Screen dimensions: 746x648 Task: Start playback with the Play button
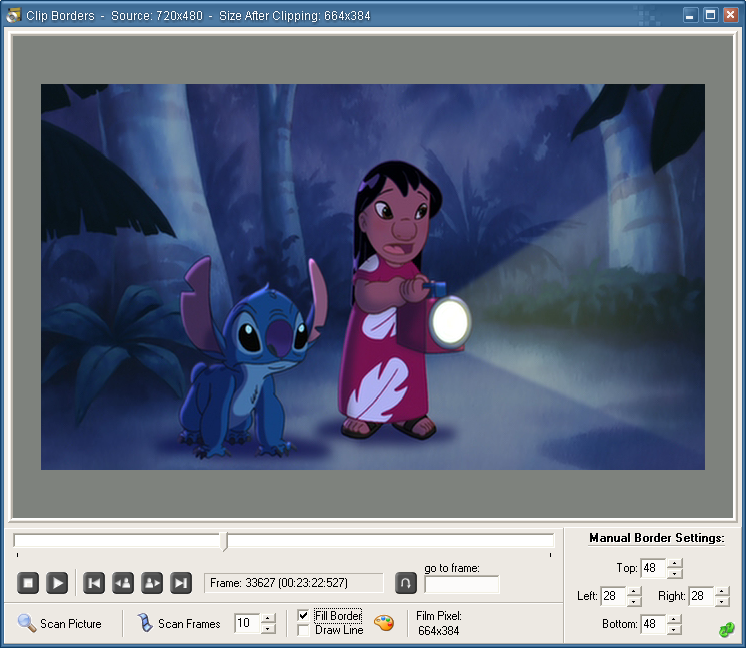pyautogui.click(x=57, y=583)
